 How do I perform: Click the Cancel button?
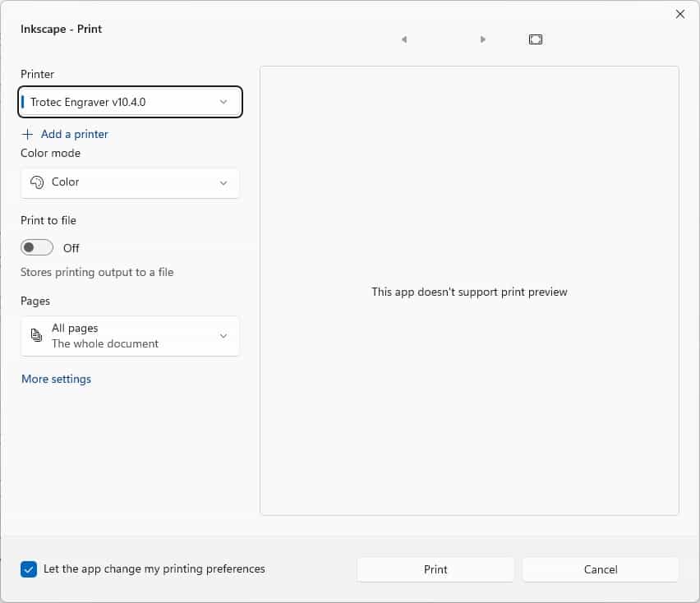601,569
